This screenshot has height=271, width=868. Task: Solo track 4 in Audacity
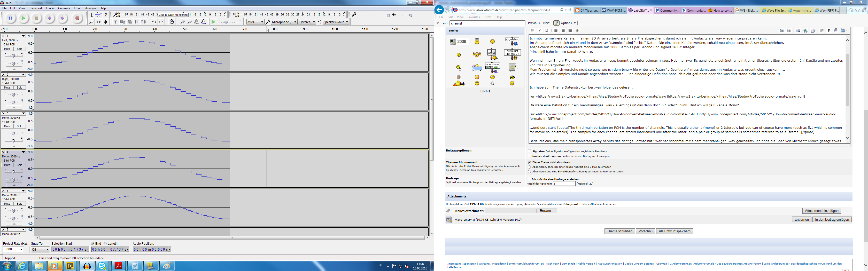[x=20, y=165]
